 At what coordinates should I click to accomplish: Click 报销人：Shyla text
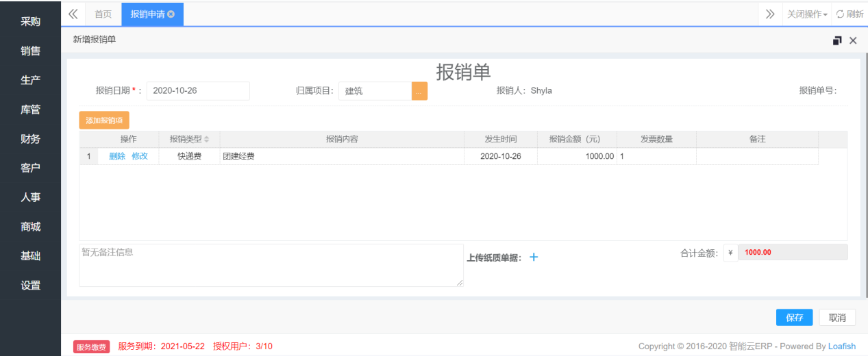click(524, 90)
